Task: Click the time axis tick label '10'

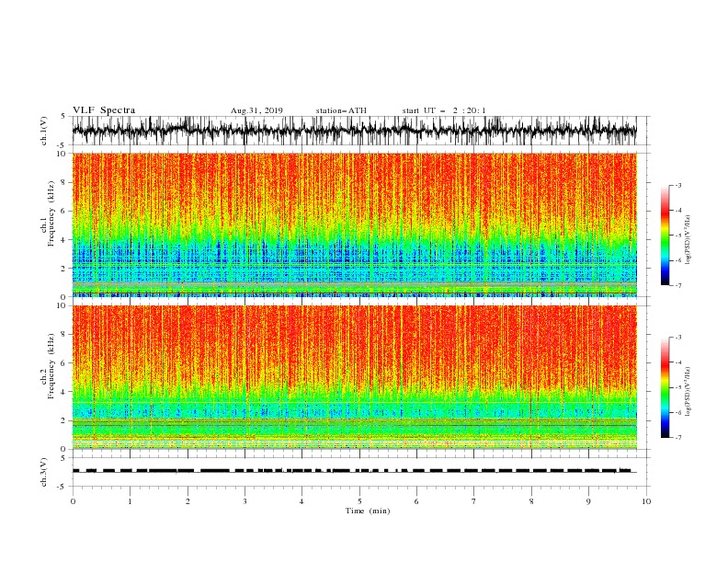Action: (646, 501)
